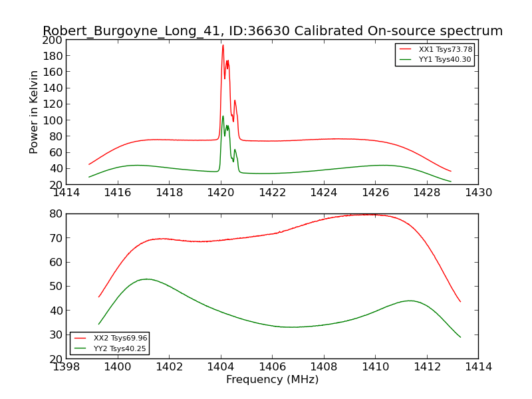Viewport: 532px width, 399px height.
Task: Click the 70 y-axis tick on lower plot
Action: click(x=56, y=238)
